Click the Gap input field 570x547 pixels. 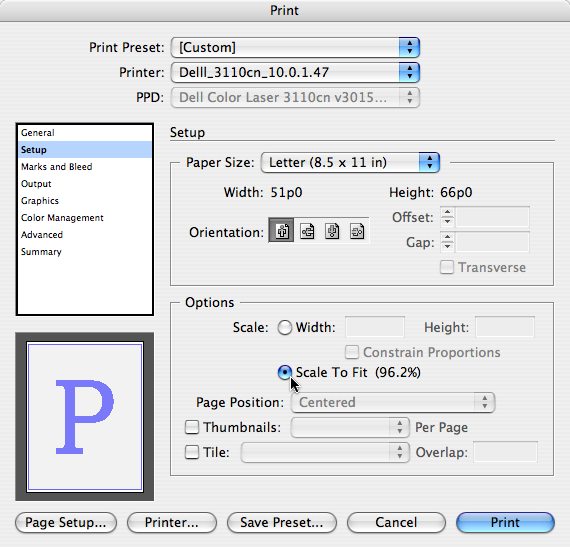(493, 242)
